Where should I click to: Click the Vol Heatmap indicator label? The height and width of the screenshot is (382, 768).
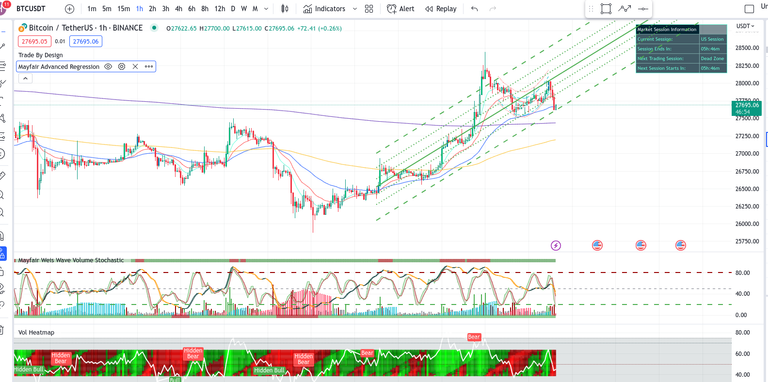(x=36, y=333)
